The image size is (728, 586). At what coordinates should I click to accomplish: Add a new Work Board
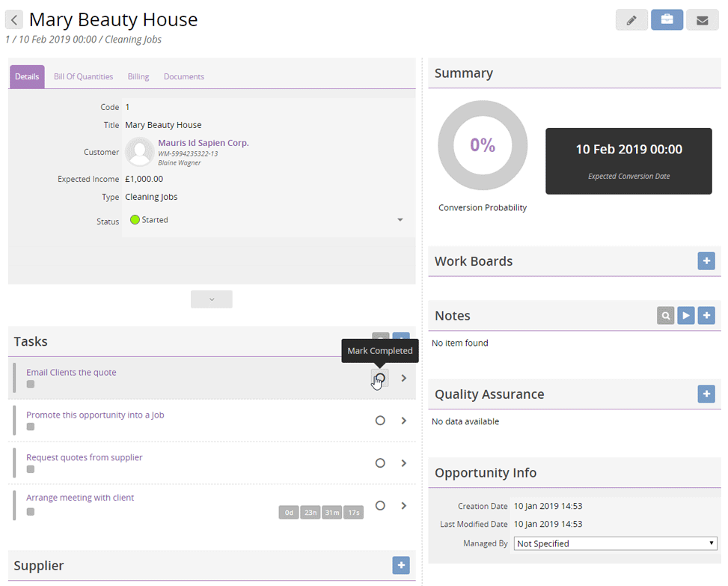pyautogui.click(x=706, y=261)
